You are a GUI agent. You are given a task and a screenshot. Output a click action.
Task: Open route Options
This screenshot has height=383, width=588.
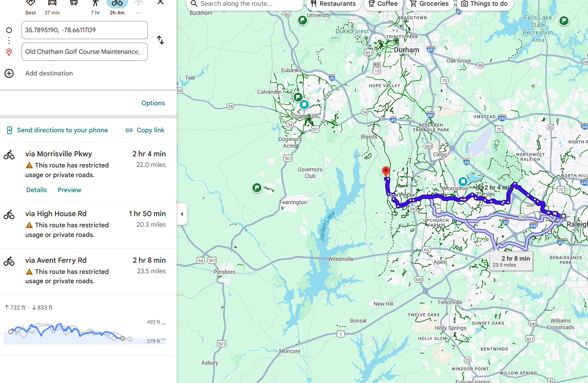(x=153, y=103)
